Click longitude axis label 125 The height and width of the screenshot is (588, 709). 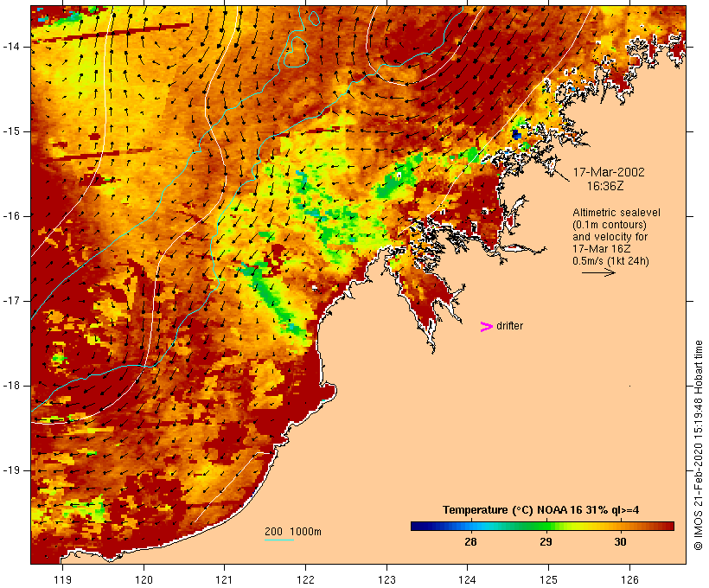point(548,579)
